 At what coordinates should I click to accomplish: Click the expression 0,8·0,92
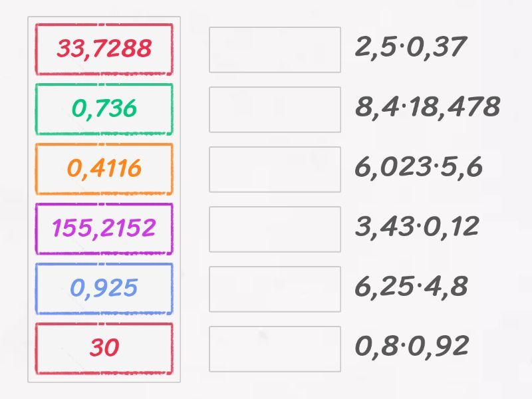[x=412, y=346]
